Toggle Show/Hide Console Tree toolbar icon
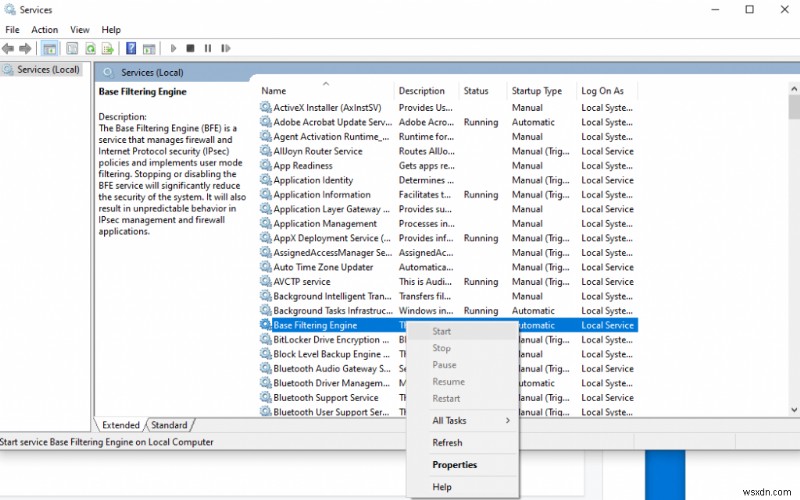Viewport: 800px width, 500px height. [50, 48]
